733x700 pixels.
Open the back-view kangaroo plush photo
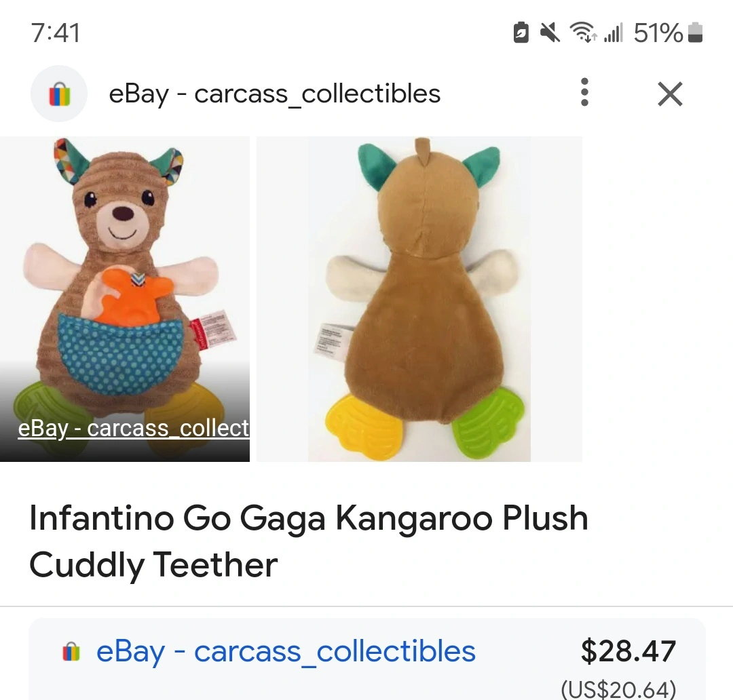[419, 298]
